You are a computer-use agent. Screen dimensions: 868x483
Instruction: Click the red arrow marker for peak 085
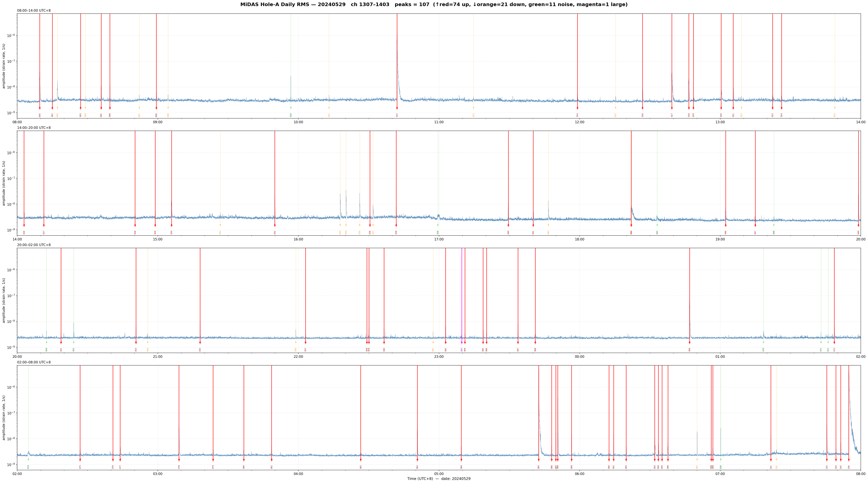(538, 459)
